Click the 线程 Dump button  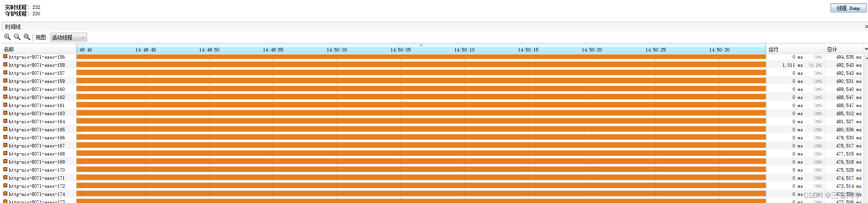click(848, 8)
